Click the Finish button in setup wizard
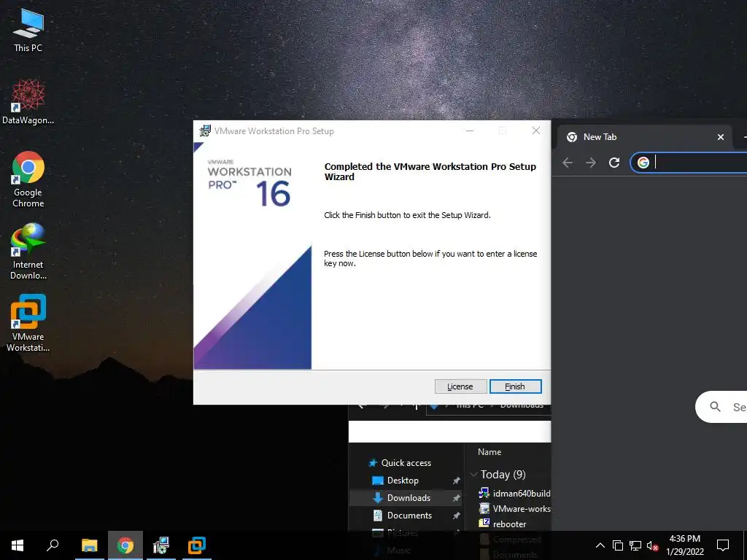 [516, 386]
